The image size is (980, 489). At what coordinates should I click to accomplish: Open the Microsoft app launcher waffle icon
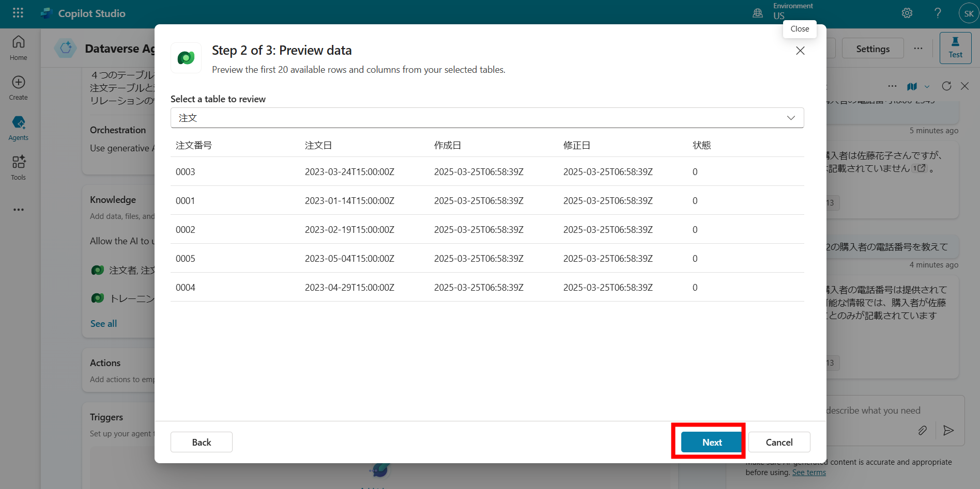(18, 12)
